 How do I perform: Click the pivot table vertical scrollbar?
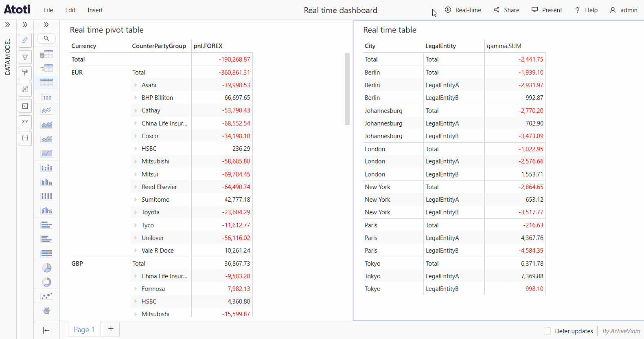click(x=347, y=89)
